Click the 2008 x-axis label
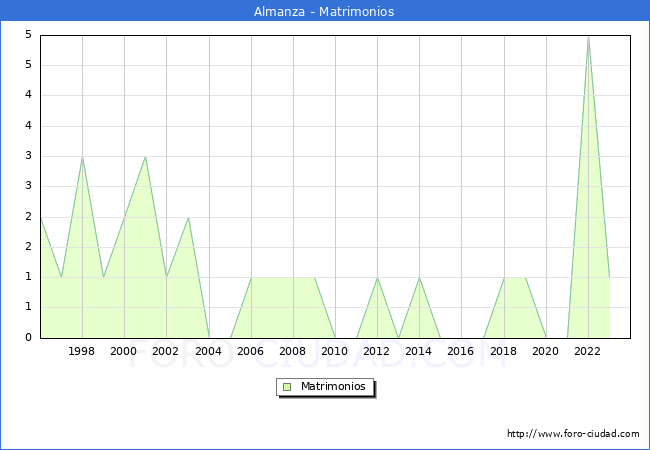The image size is (650, 450). click(x=292, y=351)
